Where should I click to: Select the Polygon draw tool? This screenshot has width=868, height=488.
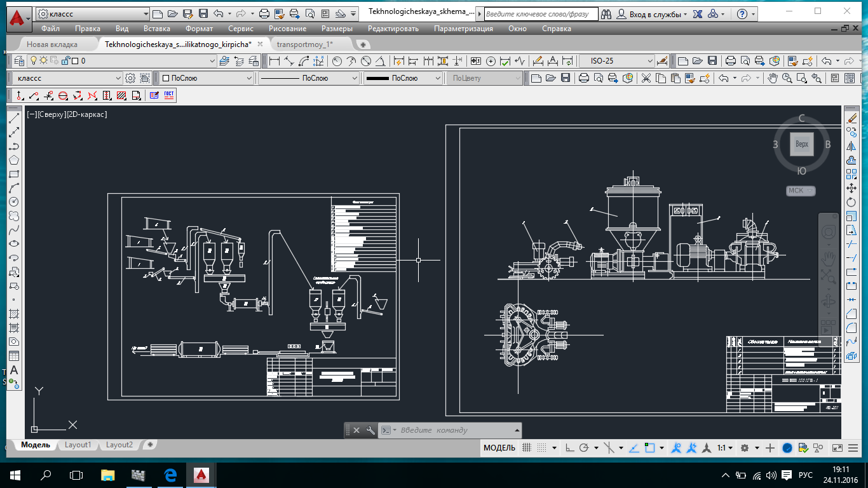pos(14,160)
